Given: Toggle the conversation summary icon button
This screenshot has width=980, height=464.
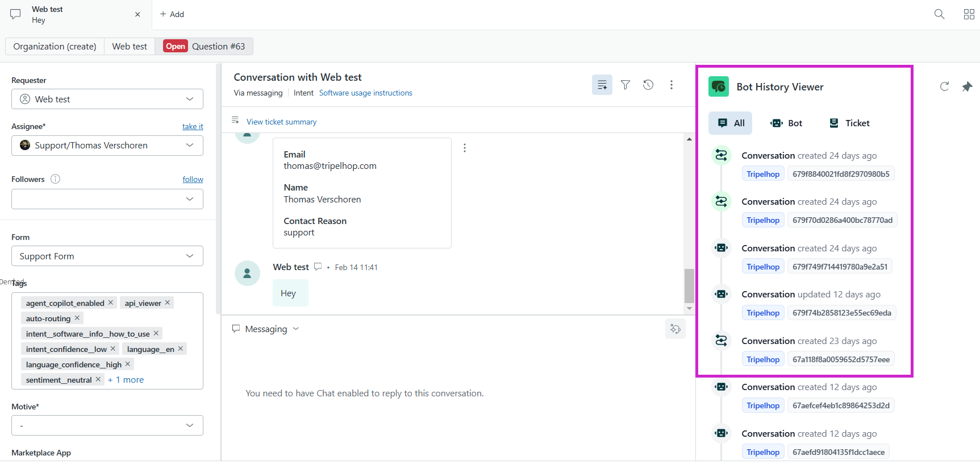Looking at the screenshot, I should coord(602,85).
